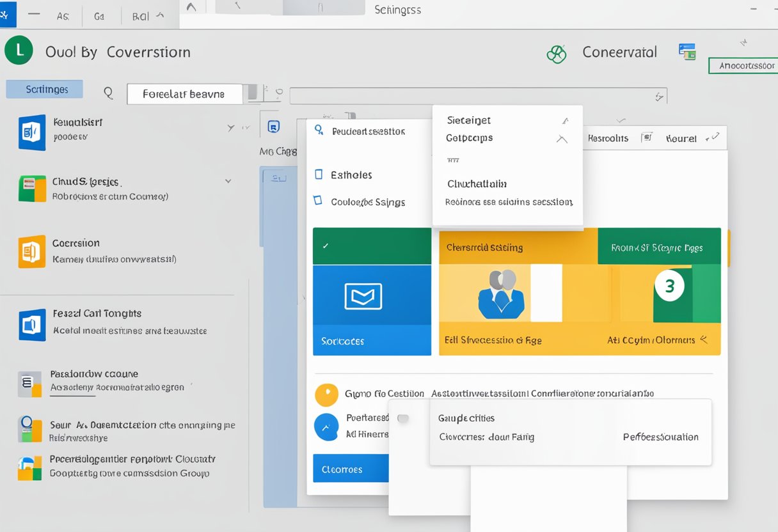
Task: Tick the Coulloegbe Ssjings checkbox
Action: 318,201
